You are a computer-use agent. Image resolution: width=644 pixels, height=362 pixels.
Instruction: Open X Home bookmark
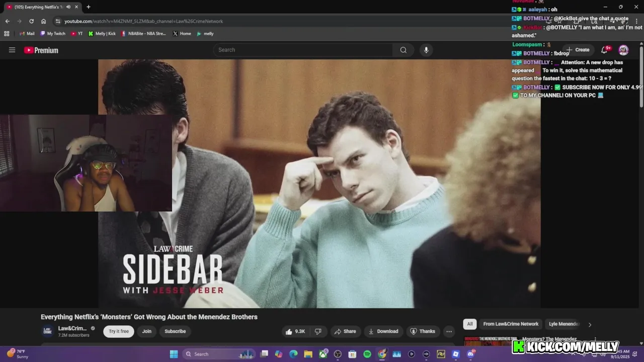pyautogui.click(x=182, y=34)
